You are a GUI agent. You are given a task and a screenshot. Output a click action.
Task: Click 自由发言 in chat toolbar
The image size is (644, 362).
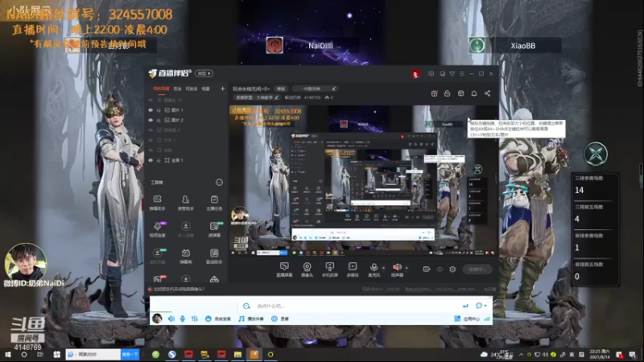pos(218,319)
